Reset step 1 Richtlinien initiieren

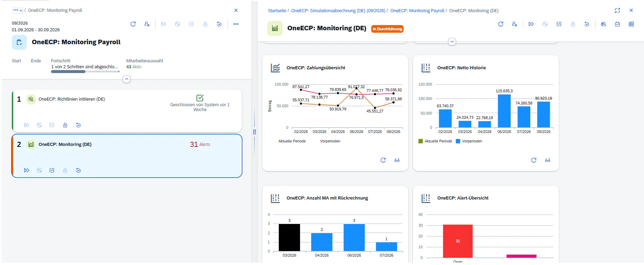(78, 125)
